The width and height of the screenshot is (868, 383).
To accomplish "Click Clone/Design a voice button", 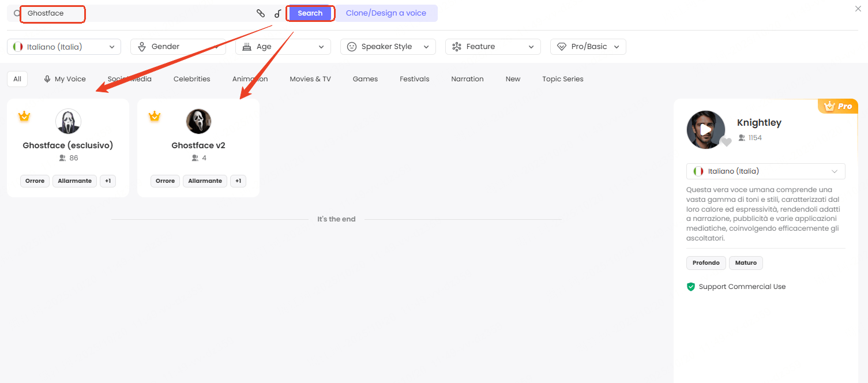I will click(x=386, y=13).
